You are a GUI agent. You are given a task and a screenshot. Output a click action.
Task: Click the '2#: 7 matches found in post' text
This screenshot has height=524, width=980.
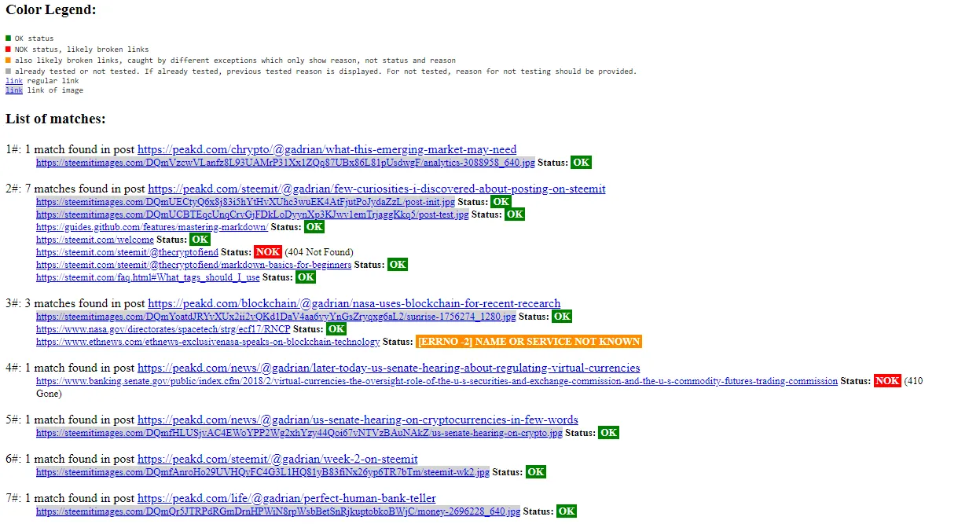(x=75, y=189)
